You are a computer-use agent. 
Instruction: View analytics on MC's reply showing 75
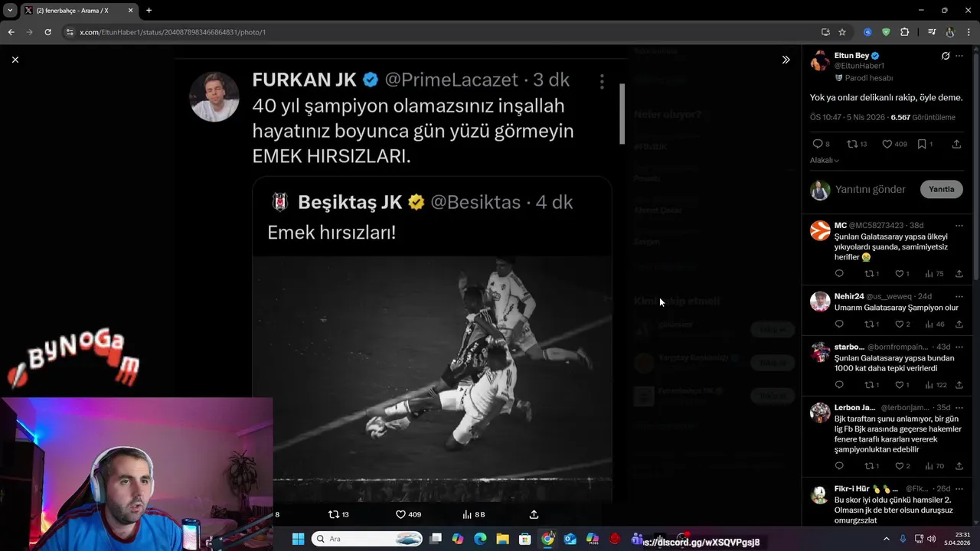(934, 274)
